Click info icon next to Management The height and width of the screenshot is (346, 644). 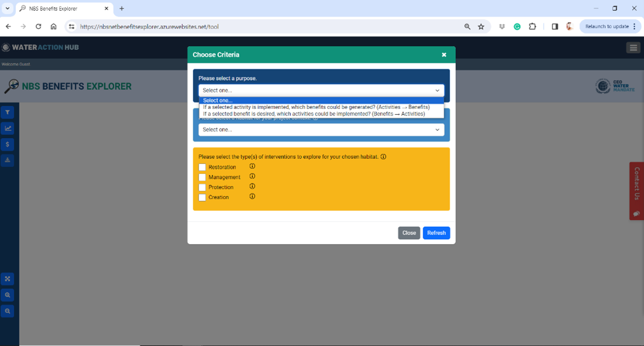pyautogui.click(x=252, y=176)
